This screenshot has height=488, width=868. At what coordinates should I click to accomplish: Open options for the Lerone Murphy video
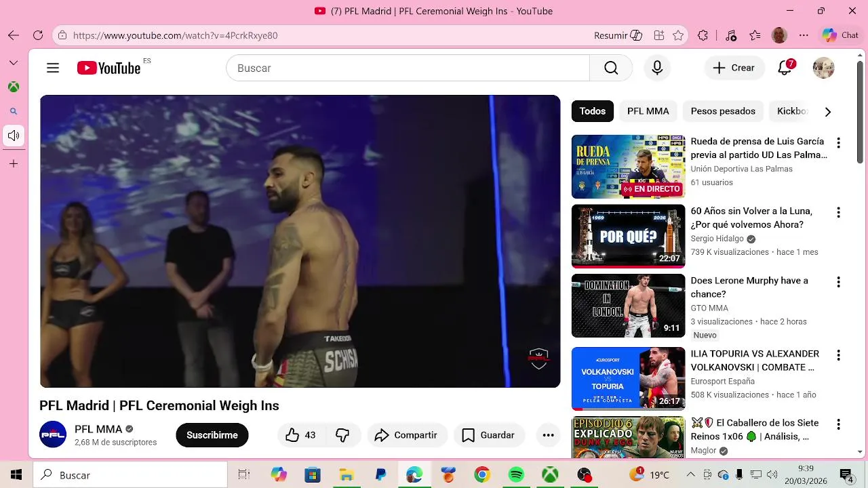point(838,282)
